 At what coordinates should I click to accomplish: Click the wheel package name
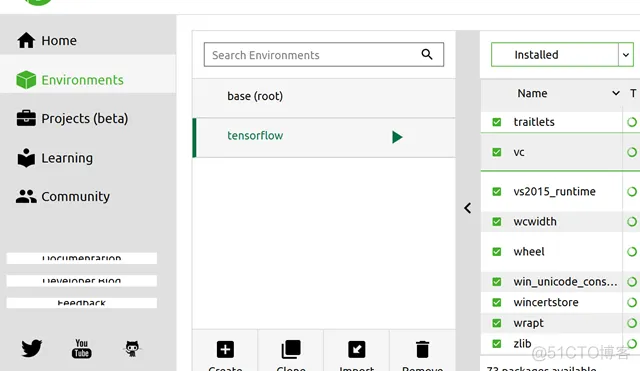coord(529,251)
